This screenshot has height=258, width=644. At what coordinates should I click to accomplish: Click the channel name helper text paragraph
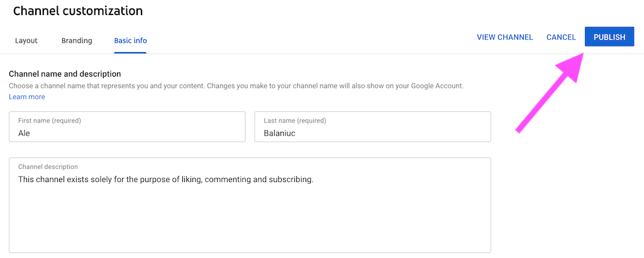tap(236, 86)
